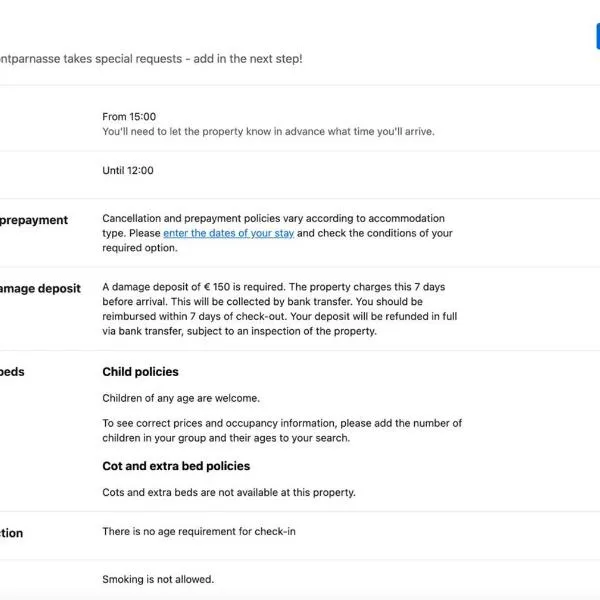600x600 pixels.
Task: Click the "Cot and extra bed policies" heading
Action: coord(176,466)
